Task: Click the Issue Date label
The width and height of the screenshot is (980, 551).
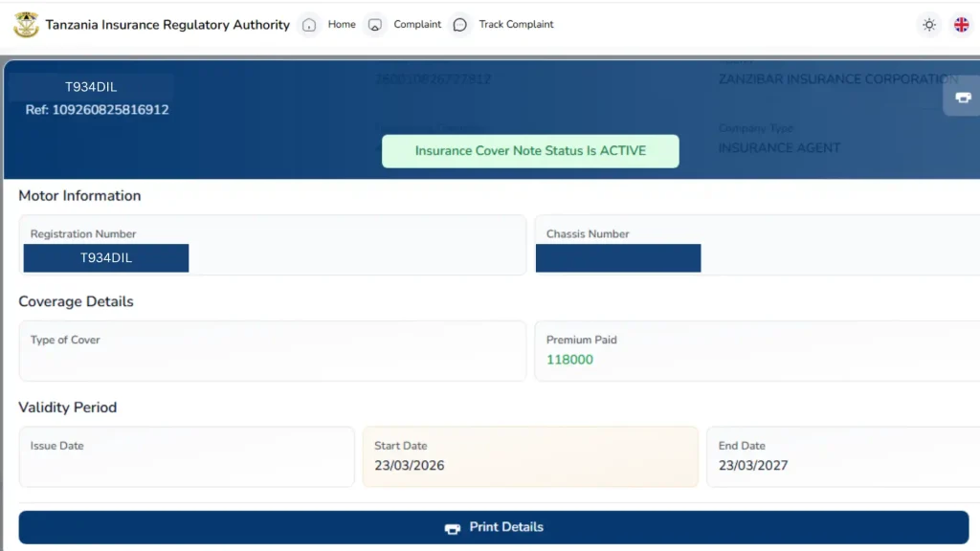Action: [56, 446]
